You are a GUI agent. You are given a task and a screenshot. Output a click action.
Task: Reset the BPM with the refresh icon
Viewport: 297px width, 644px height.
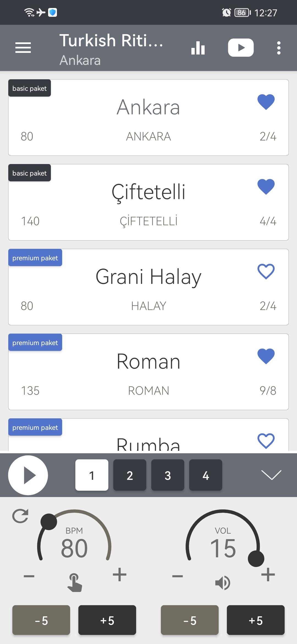[21, 516]
